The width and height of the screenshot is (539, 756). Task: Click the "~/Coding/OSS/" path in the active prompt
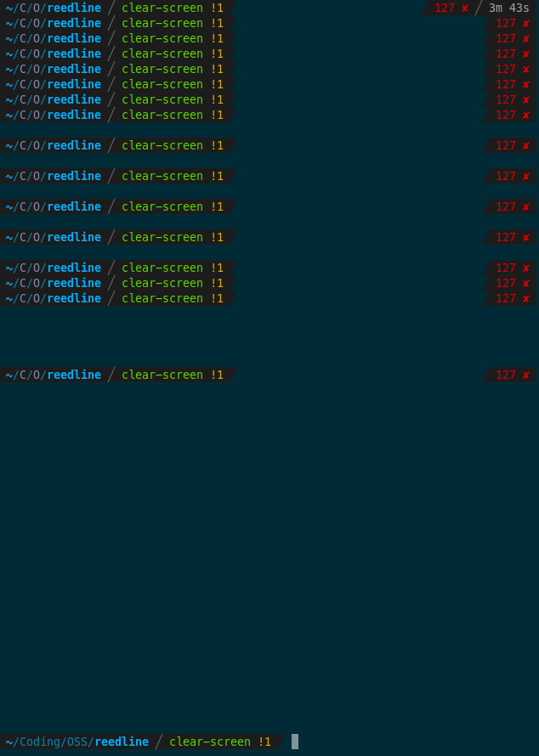coord(50,741)
